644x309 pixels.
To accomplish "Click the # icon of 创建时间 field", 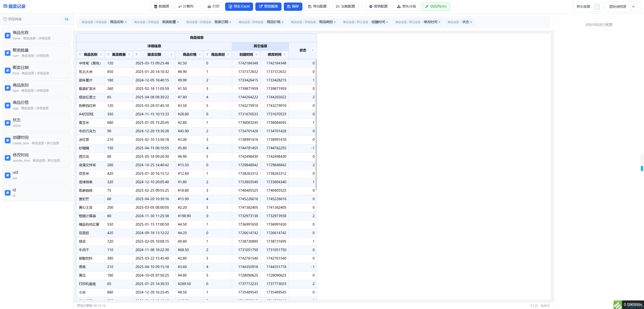I will coord(8,140).
